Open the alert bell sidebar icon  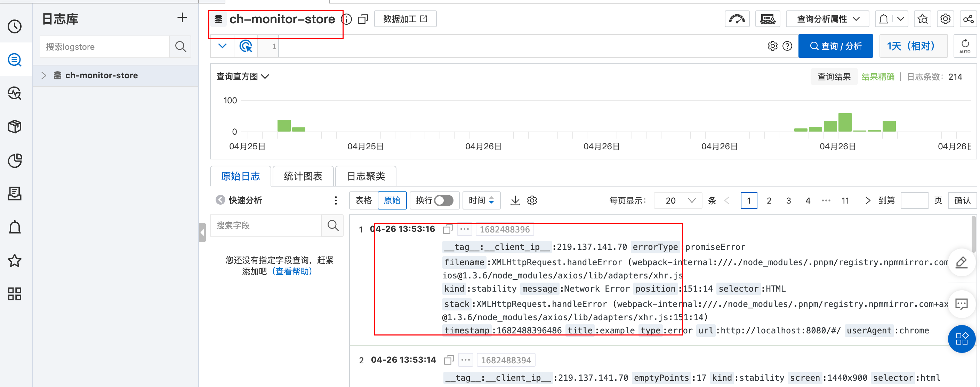(x=15, y=227)
